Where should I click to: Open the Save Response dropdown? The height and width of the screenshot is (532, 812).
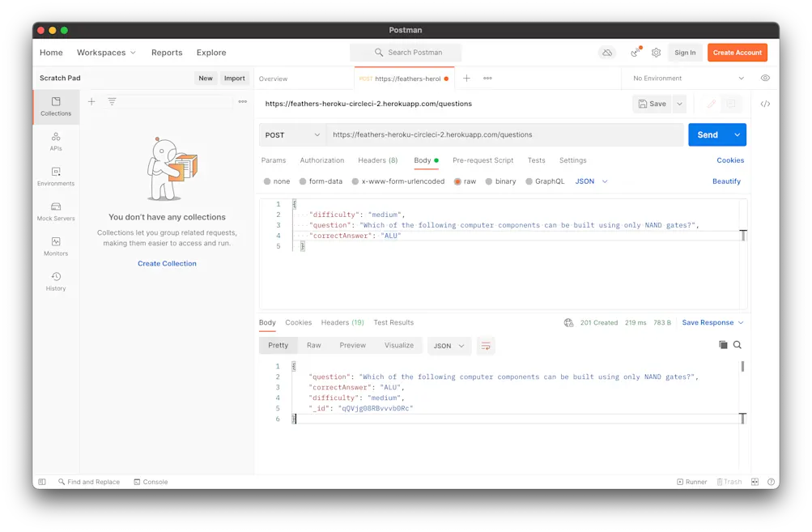(712, 322)
